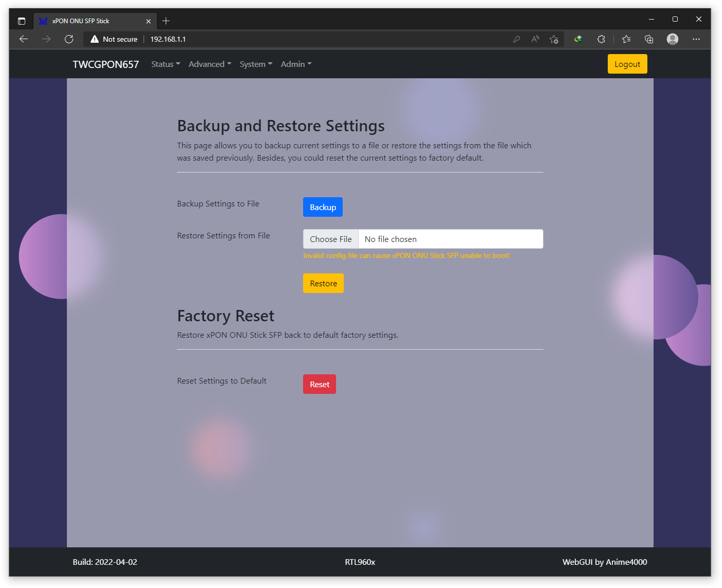Maximize the browser window
Image resolution: width=722 pixels, height=588 pixels.
coord(675,19)
